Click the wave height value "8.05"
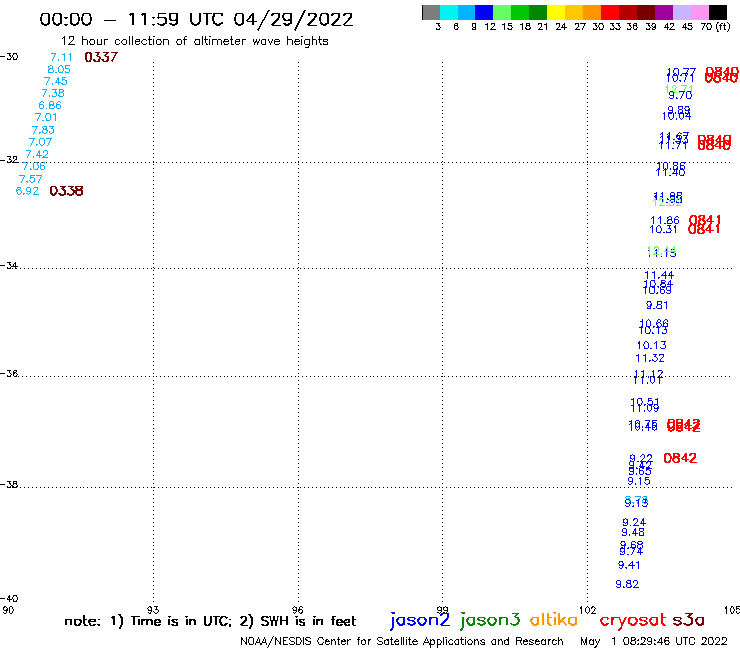The width and height of the screenshot is (740, 650). pyautogui.click(x=59, y=69)
